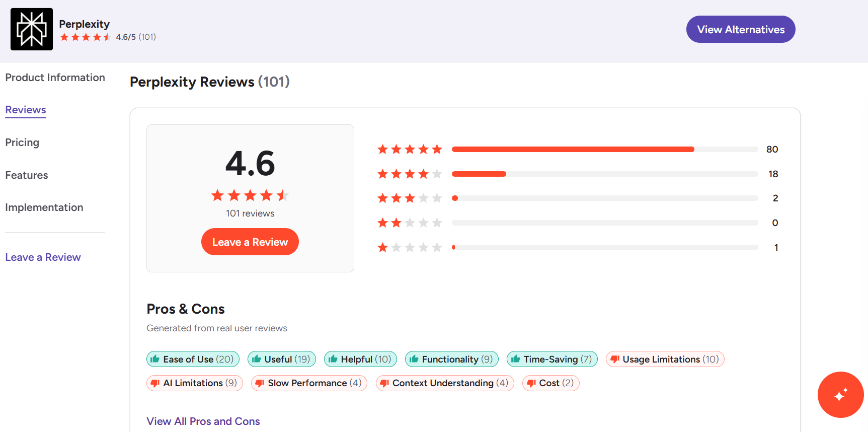This screenshot has width=868, height=432.
Task: Click the four-star progress bar
Action: tap(605, 174)
